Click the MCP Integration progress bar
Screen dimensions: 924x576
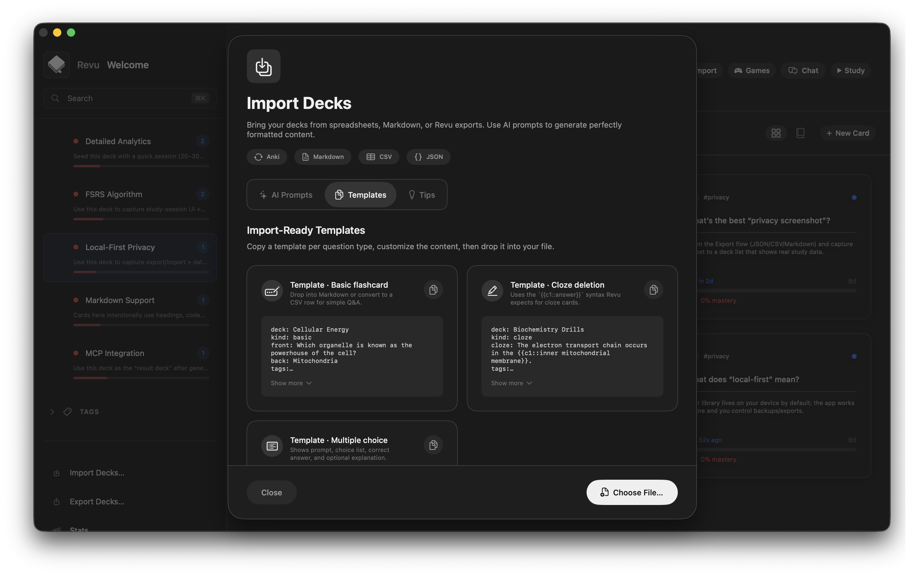pos(141,378)
